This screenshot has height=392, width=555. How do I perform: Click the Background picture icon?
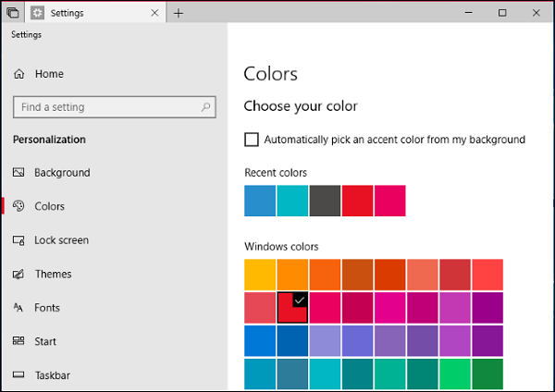point(18,173)
